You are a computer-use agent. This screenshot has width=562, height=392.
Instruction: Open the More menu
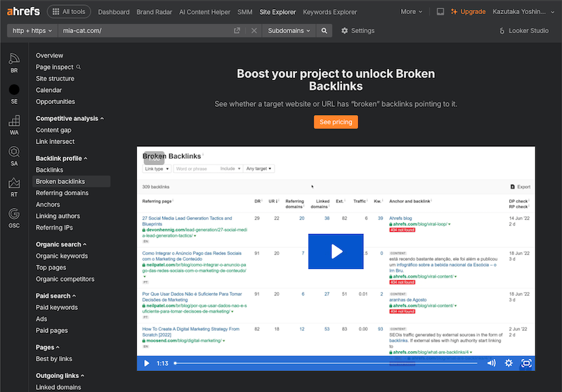tap(412, 12)
